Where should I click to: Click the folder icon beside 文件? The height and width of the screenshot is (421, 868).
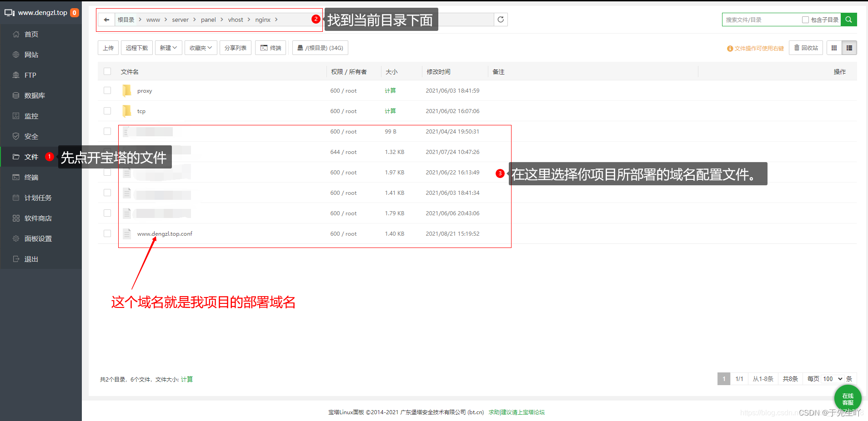[x=16, y=157]
